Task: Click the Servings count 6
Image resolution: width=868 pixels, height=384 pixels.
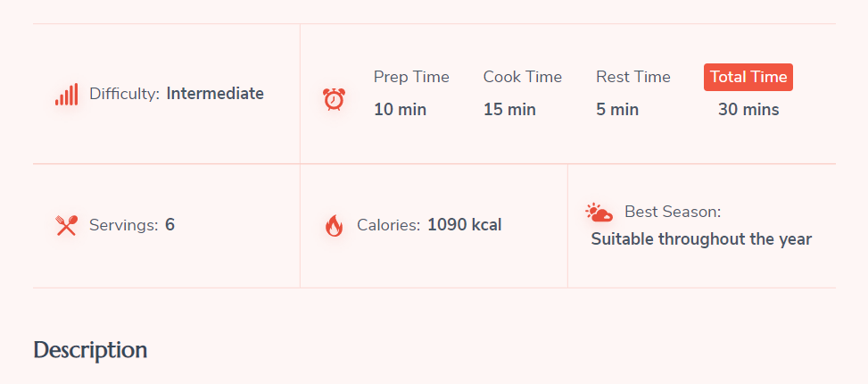Action: click(170, 225)
